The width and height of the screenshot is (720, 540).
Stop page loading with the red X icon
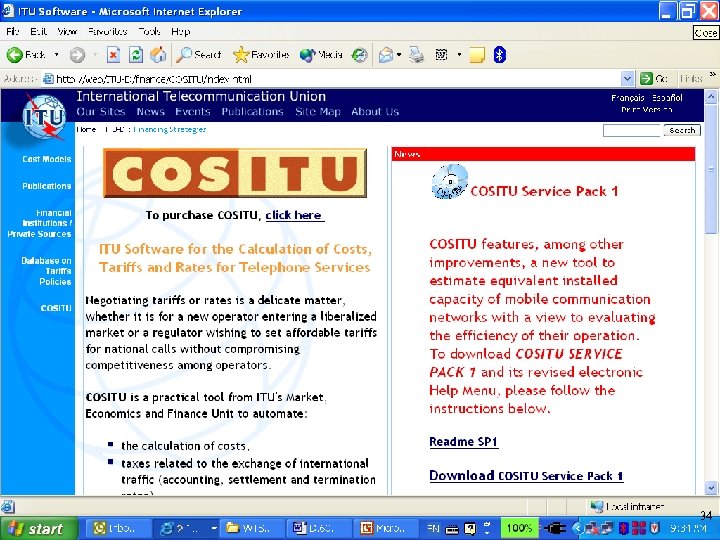[113, 55]
